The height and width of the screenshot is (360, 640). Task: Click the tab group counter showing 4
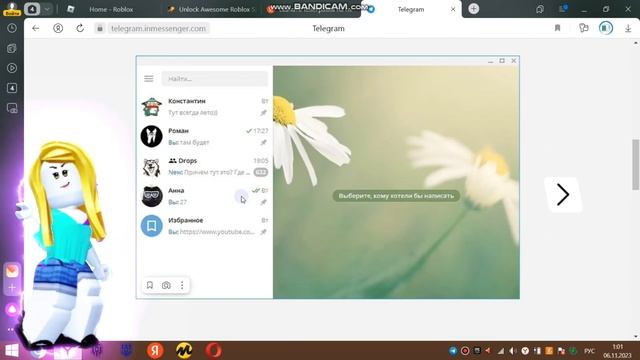32,9
